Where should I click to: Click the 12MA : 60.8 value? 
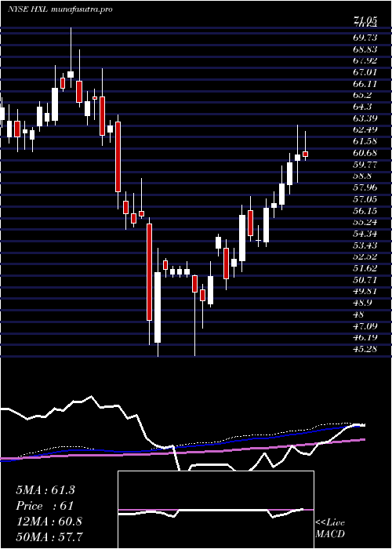(49, 522)
